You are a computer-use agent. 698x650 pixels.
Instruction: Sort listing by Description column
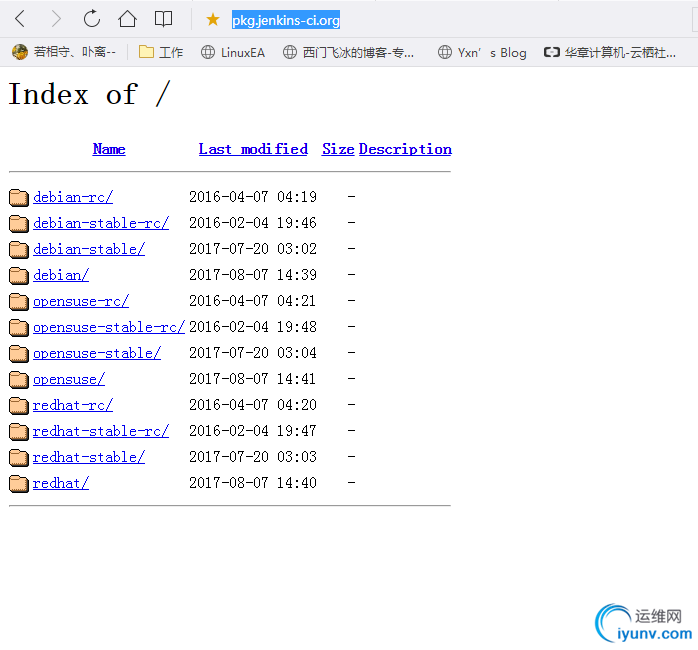point(405,149)
